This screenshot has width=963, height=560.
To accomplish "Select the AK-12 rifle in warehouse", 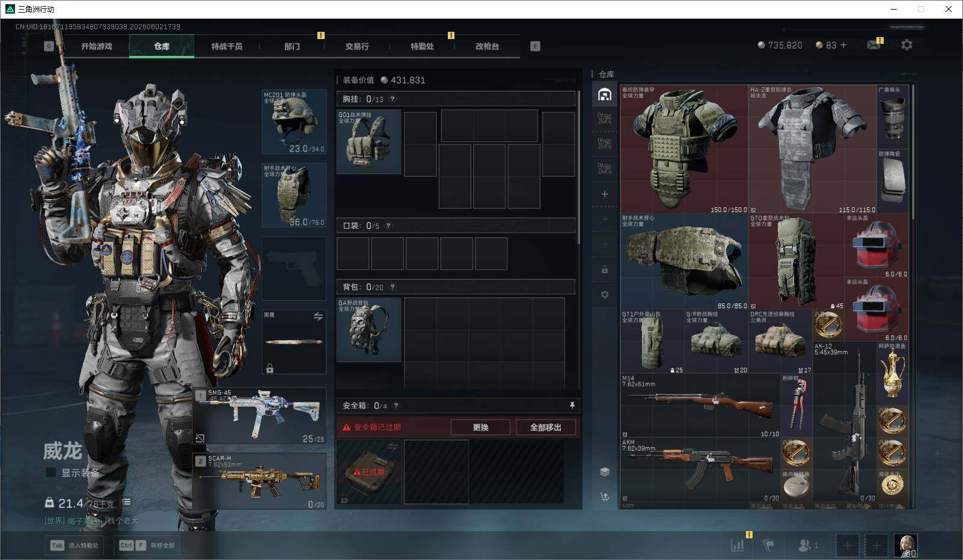I will click(x=845, y=422).
